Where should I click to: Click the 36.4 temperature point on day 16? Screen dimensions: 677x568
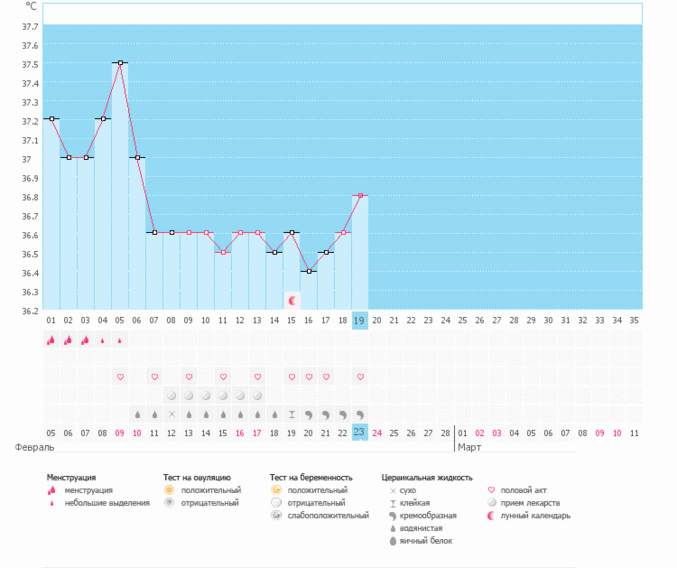(x=309, y=271)
